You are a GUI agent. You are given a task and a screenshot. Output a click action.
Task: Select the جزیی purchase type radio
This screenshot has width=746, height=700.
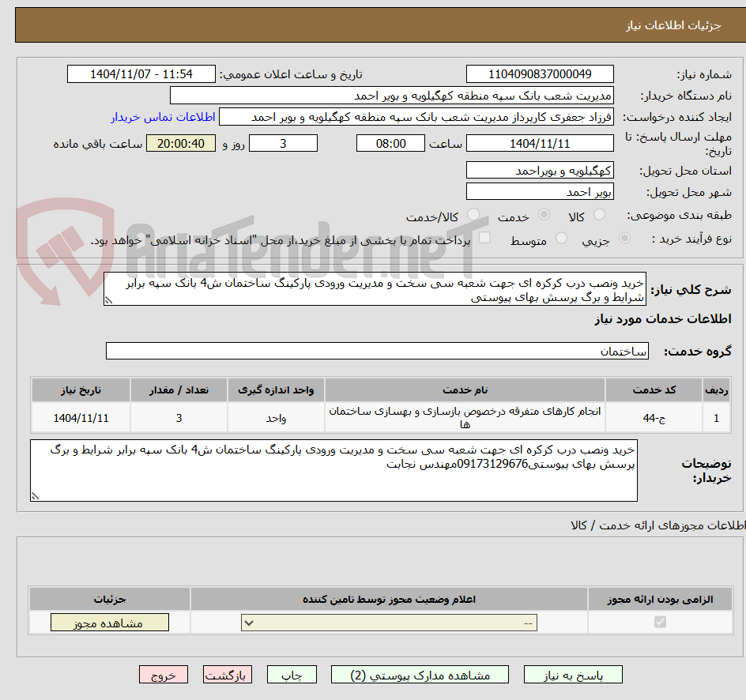624,238
